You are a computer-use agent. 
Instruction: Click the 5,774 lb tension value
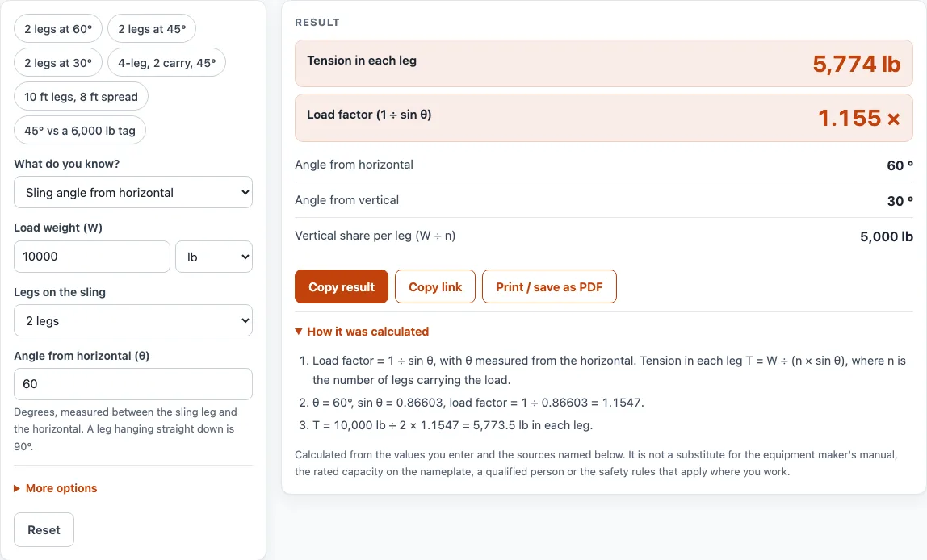[x=856, y=64]
